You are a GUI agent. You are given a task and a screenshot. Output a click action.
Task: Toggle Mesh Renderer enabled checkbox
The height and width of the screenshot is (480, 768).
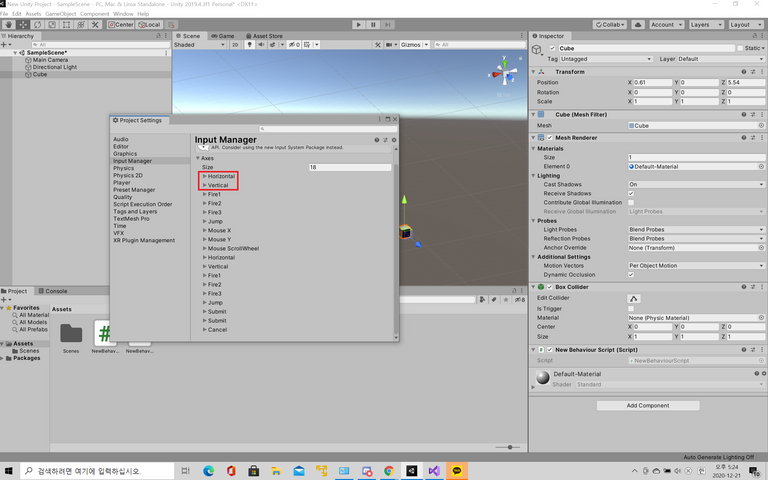[550, 138]
